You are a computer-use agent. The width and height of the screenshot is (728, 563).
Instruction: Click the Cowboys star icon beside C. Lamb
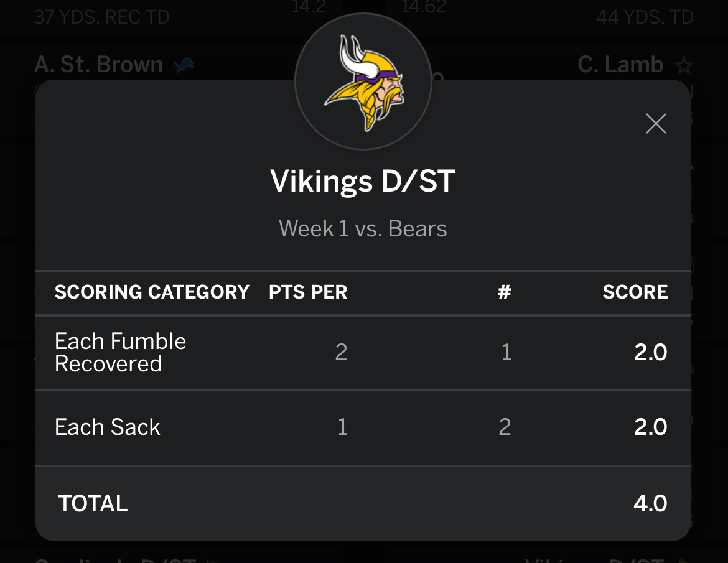pos(684,65)
